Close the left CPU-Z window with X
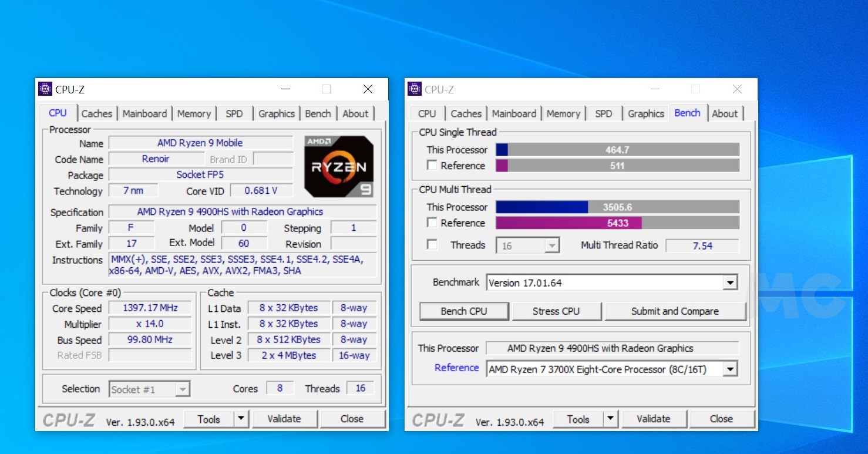The width and height of the screenshot is (868, 454). coord(368,89)
